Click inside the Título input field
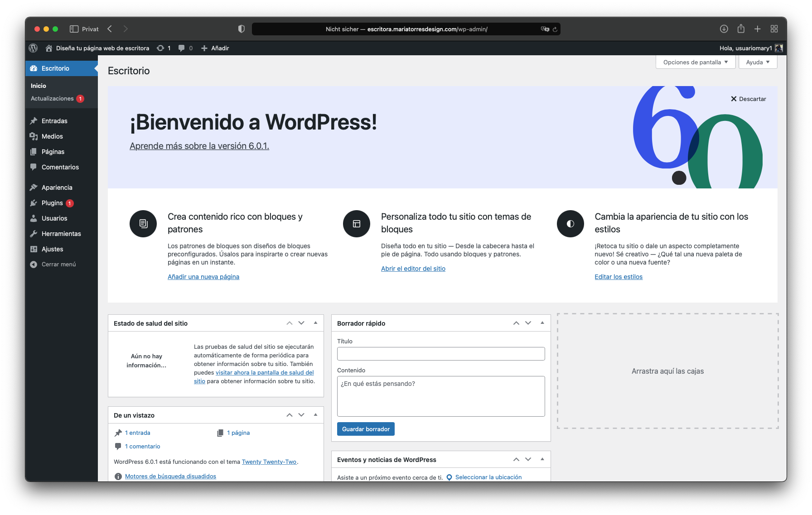This screenshot has height=515, width=812. tap(440, 354)
